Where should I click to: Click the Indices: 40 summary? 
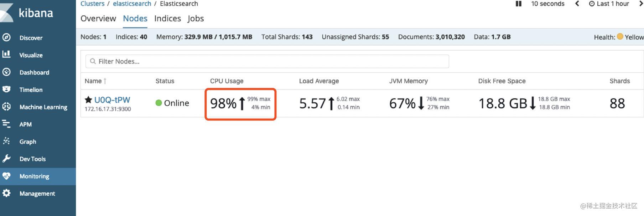click(x=131, y=37)
